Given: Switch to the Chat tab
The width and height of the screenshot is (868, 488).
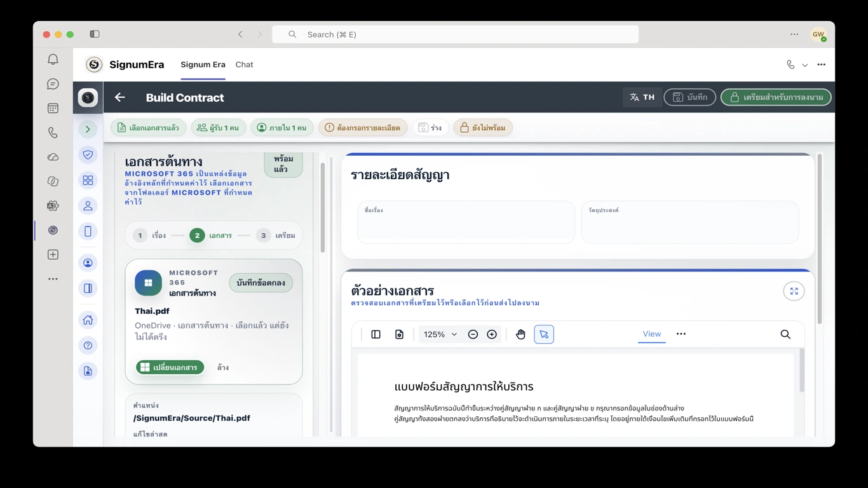Looking at the screenshot, I should pos(244,65).
